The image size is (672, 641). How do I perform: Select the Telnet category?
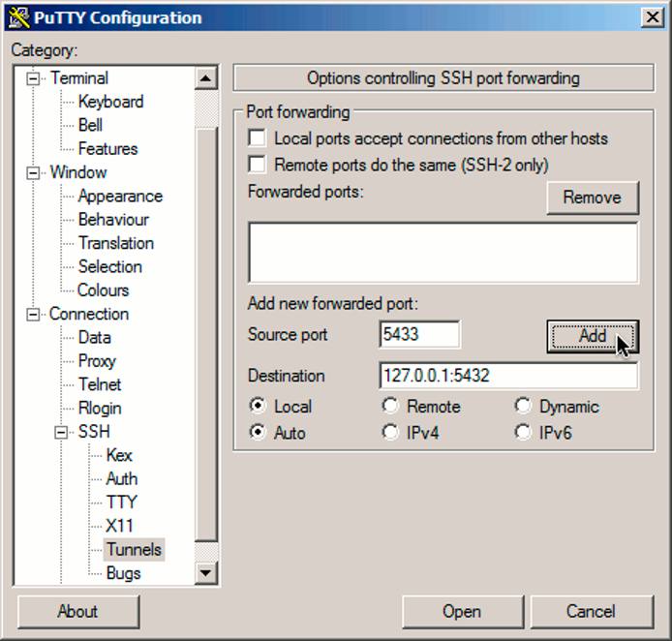pyautogui.click(x=100, y=384)
